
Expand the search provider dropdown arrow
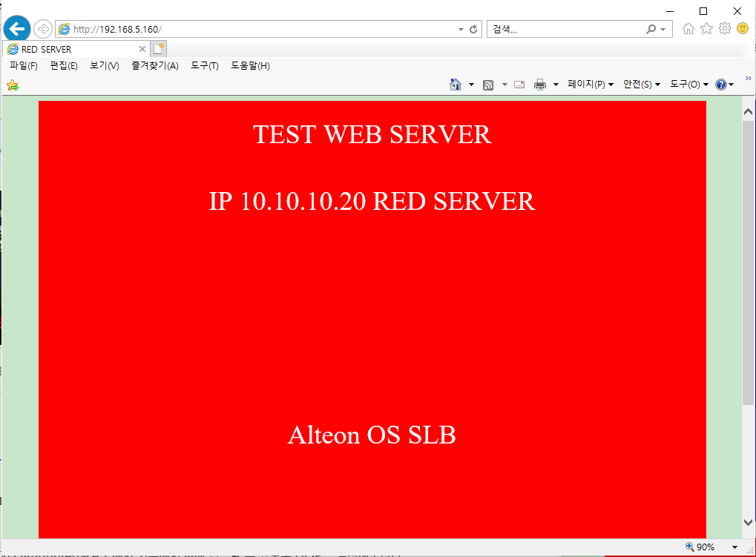[x=663, y=30]
